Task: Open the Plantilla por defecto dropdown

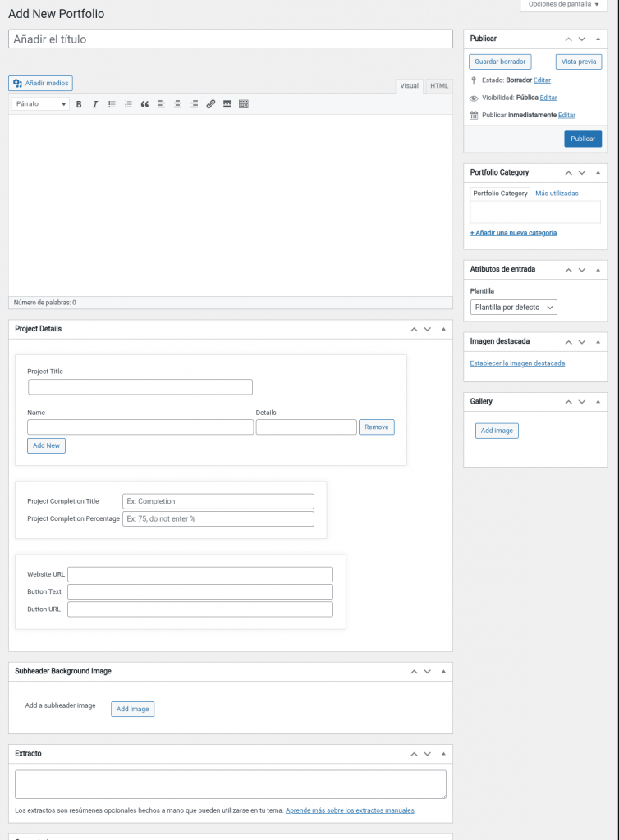Action: (513, 308)
